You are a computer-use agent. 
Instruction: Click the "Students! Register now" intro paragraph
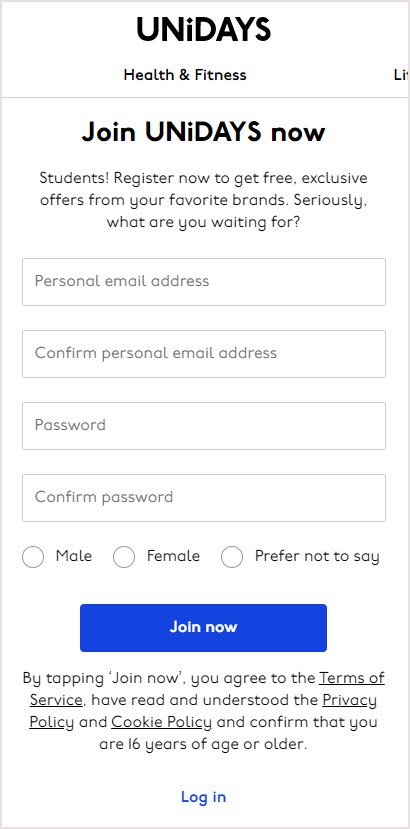(x=203, y=200)
